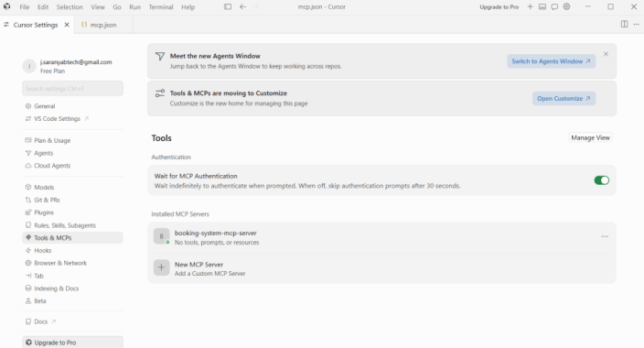Open the Docs external link
Screen dimensions: 644x348
[x=40, y=321]
